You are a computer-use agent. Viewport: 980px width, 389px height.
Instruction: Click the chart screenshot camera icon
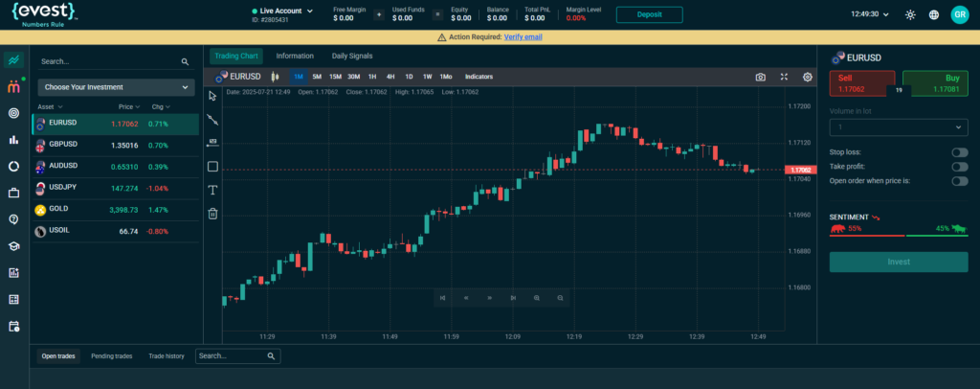(x=760, y=77)
